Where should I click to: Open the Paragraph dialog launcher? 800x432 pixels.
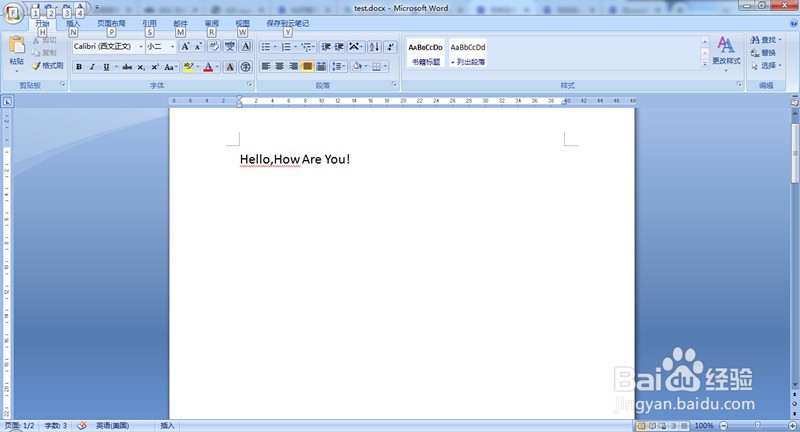(394, 84)
